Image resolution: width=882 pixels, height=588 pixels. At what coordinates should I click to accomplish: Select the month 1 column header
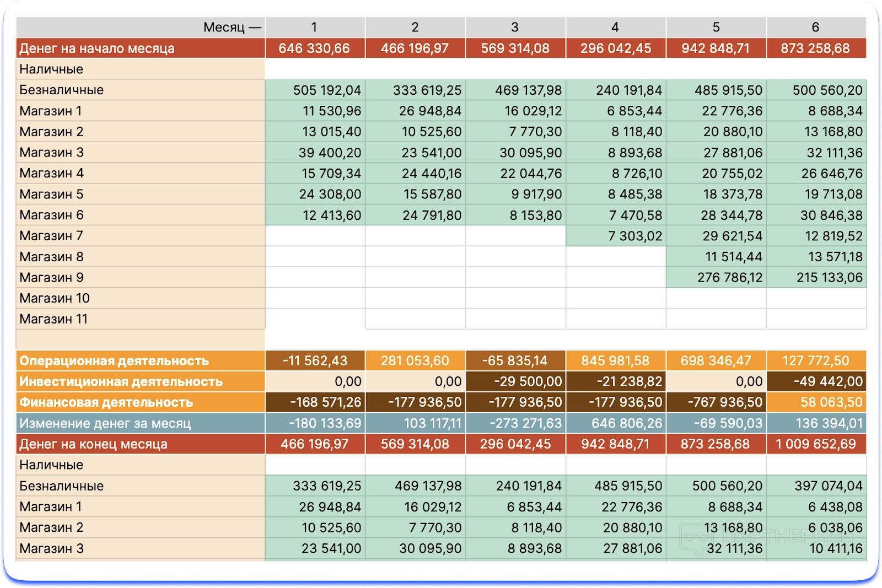click(x=314, y=27)
